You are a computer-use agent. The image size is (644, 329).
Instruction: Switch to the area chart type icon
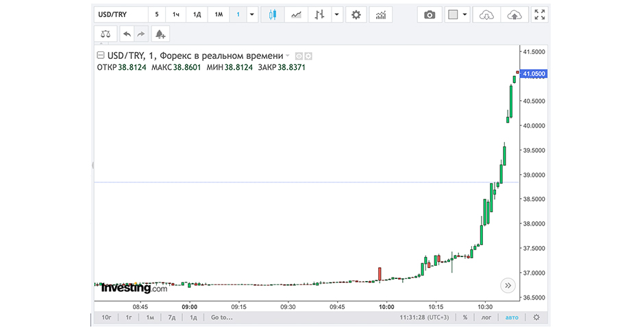[x=296, y=15]
